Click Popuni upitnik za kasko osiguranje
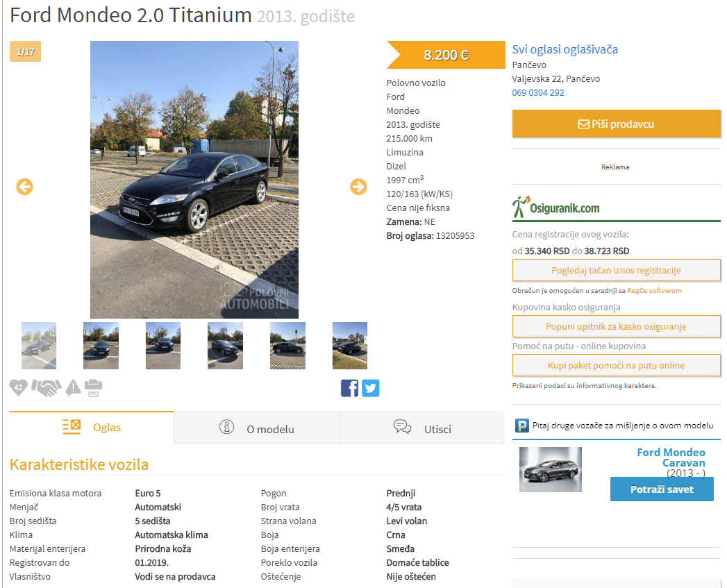 click(616, 326)
